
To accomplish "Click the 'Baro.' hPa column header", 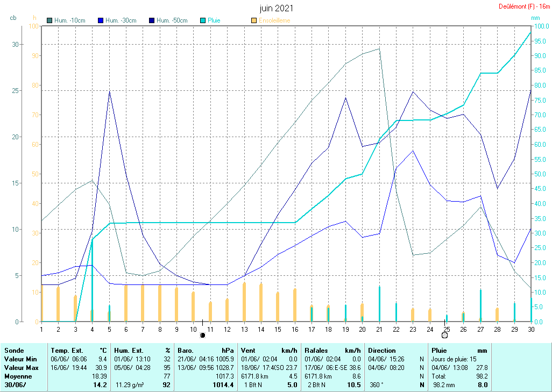I will (x=186, y=351).
